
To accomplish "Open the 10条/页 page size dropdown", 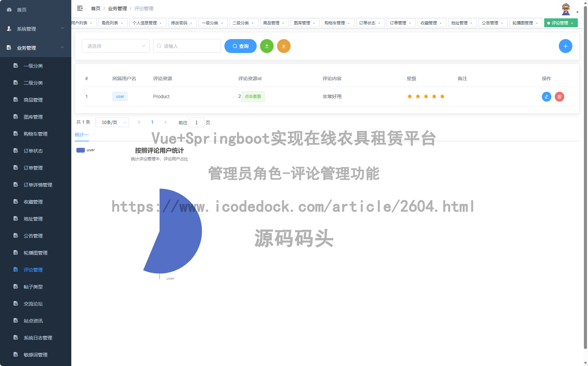I will point(112,122).
